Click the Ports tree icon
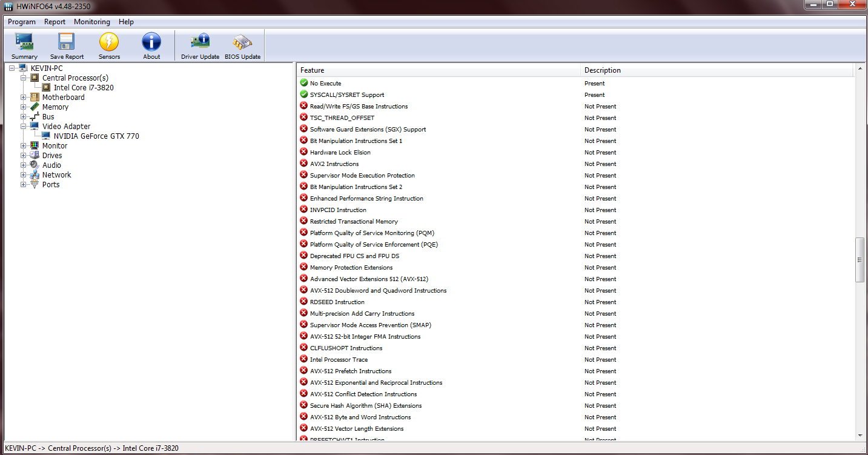868x455 pixels. pyautogui.click(x=35, y=185)
